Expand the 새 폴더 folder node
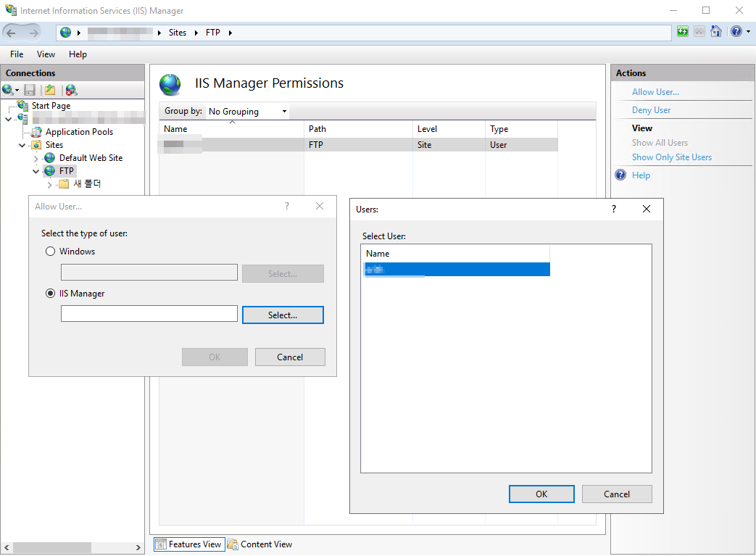This screenshot has width=756, height=556. (x=49, y=184)
